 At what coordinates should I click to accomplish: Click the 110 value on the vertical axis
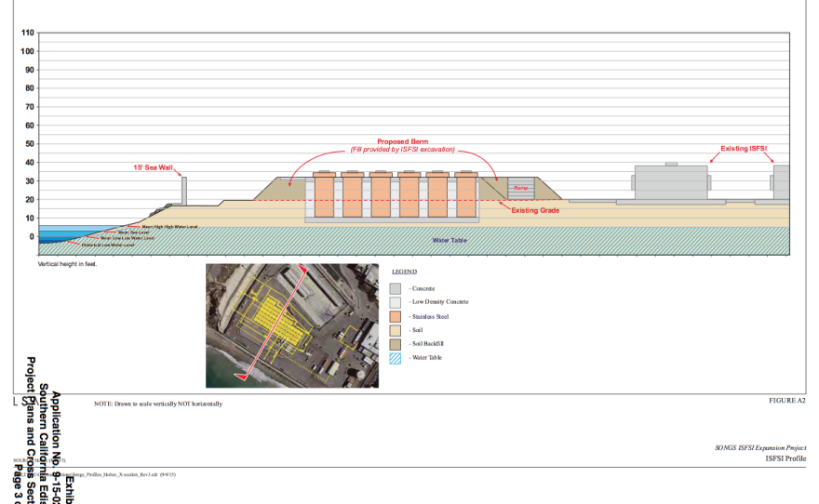(x=28, y=33)
